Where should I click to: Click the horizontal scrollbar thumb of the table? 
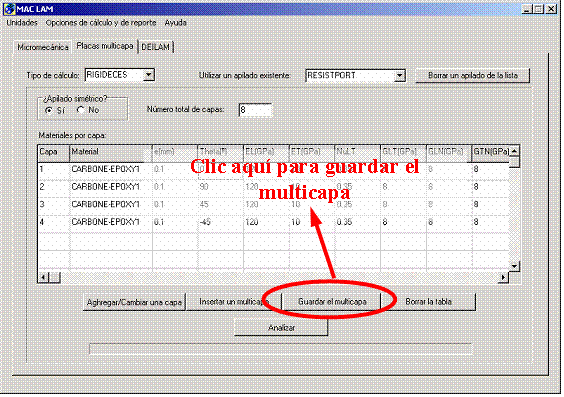tap(54, 277)
